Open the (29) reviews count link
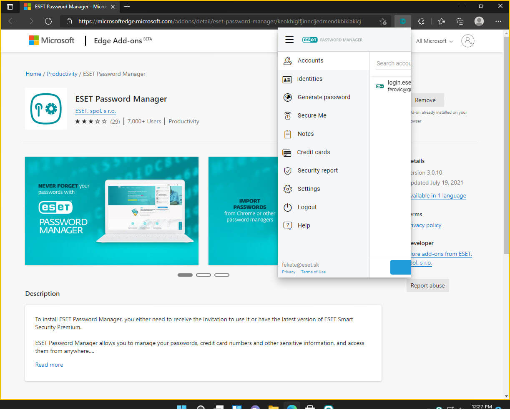This screenshot has width=510, height=420. tap(115, 122)
